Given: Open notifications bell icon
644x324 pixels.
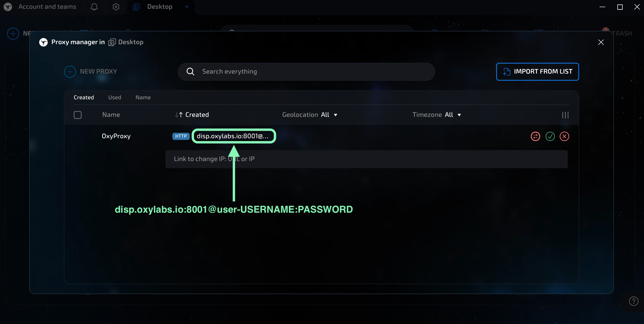Looking at the screenshot, I should [x=94, y=7].
